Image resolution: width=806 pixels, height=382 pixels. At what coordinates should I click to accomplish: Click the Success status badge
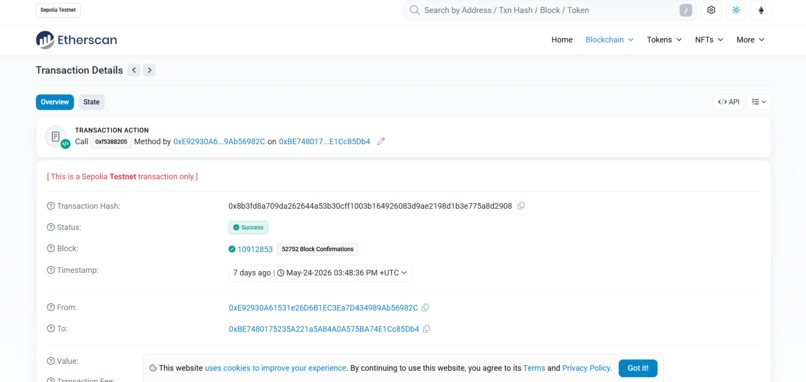(248, 227)
